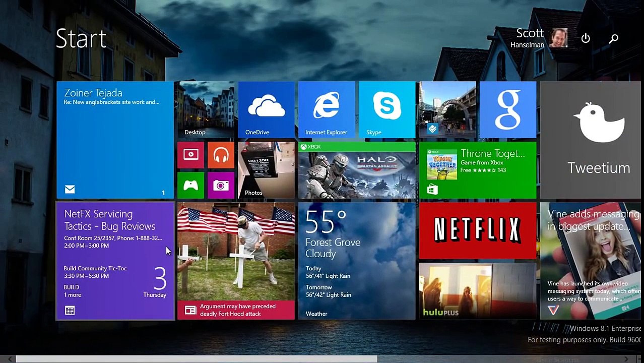This screenshot has width=644, height=363.
Task: Click the horizontal scrollbar thumb
Action: click(197, 359)
